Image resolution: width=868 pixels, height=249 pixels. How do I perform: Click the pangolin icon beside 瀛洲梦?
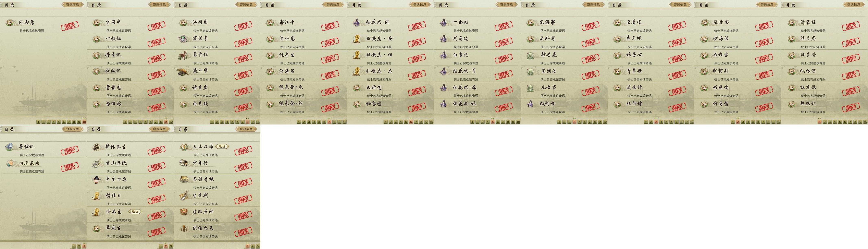(x=184, y=71)
